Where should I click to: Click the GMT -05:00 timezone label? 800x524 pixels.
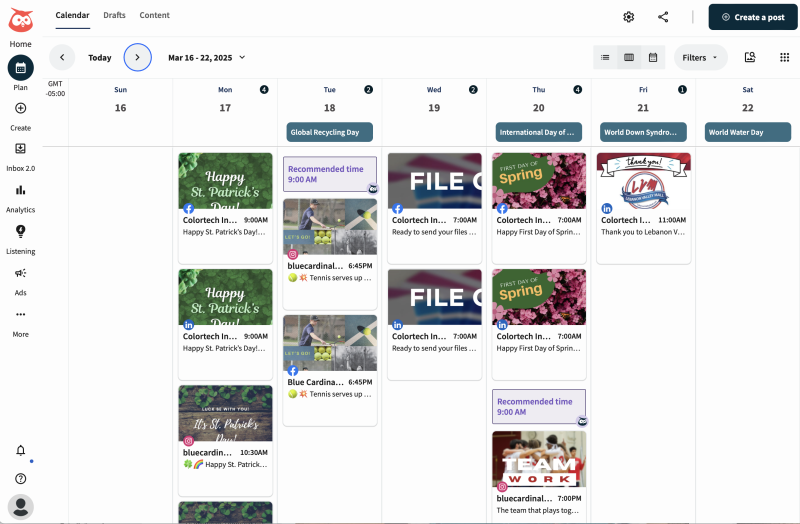tap(55, 89)
